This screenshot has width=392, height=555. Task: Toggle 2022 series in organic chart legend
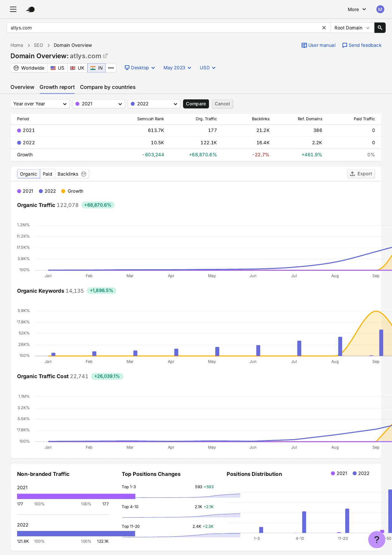pyautogui.click(x=47, y=191)
